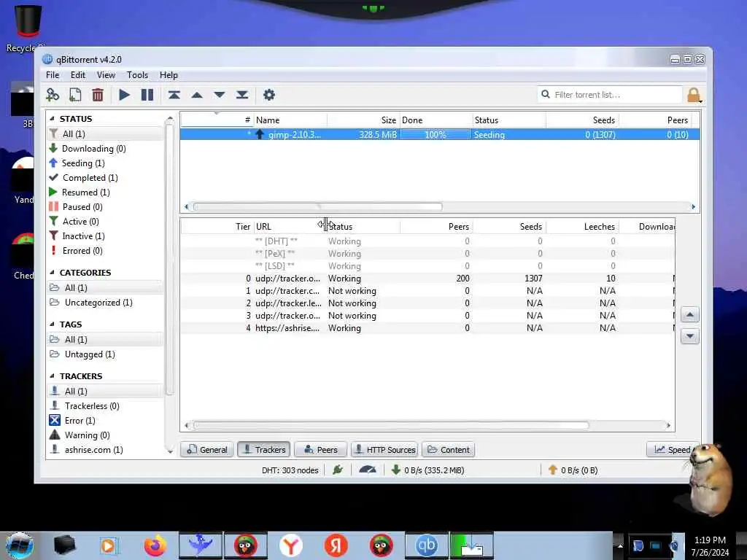Open Options via gear icon
Image resolution: width=747 pixels, height=560 pixels.
(x=268, y=95)
